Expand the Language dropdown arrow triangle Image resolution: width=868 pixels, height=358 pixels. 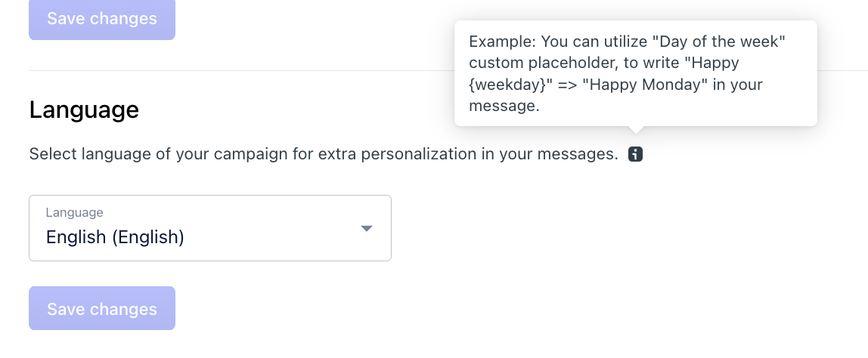[x=367, y=229]
